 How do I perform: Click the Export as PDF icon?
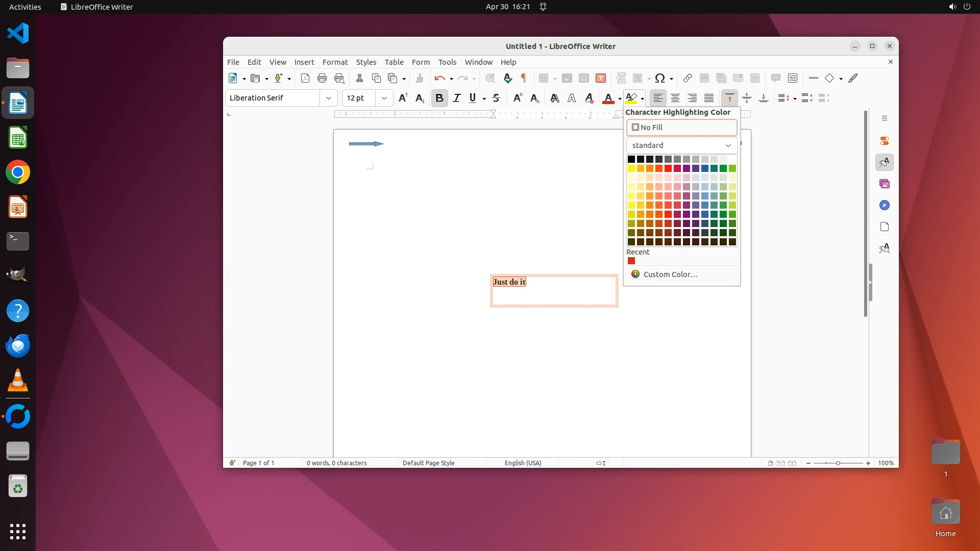[x=305, y=78]
